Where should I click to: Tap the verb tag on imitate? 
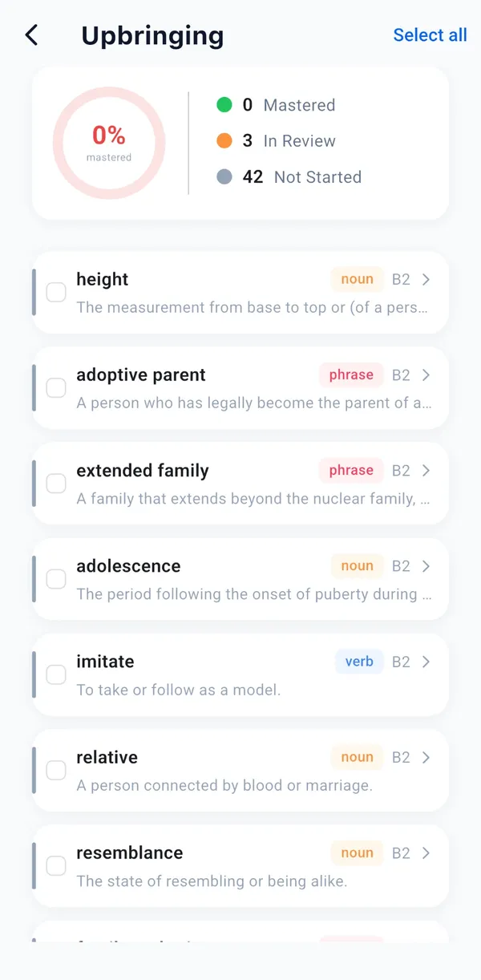(x=359, y=662)
